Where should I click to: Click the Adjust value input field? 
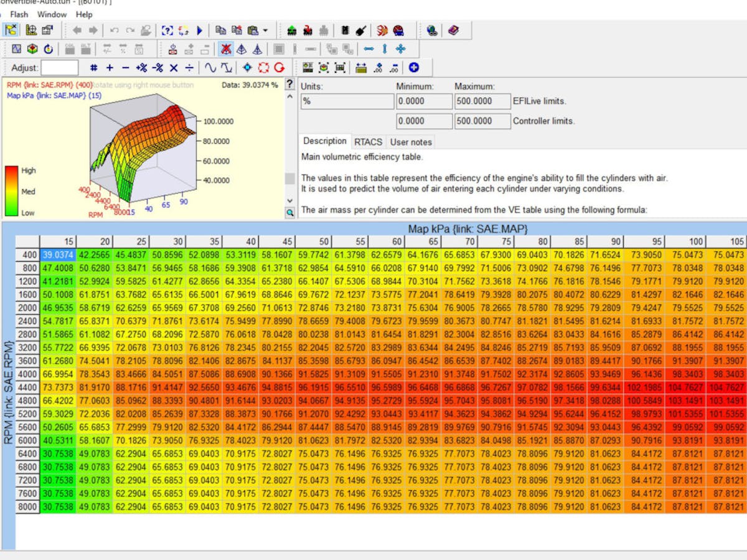pyautogui.click(x=60, y=68)
